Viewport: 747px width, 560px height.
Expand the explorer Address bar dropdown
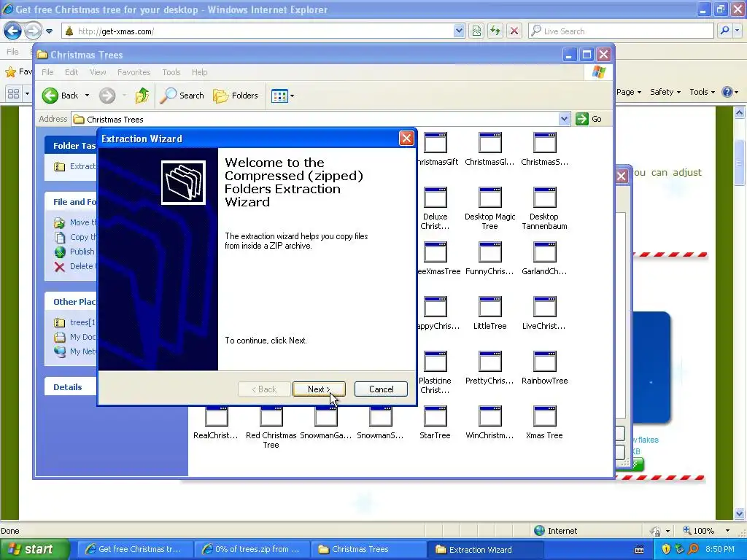(564, 119)
